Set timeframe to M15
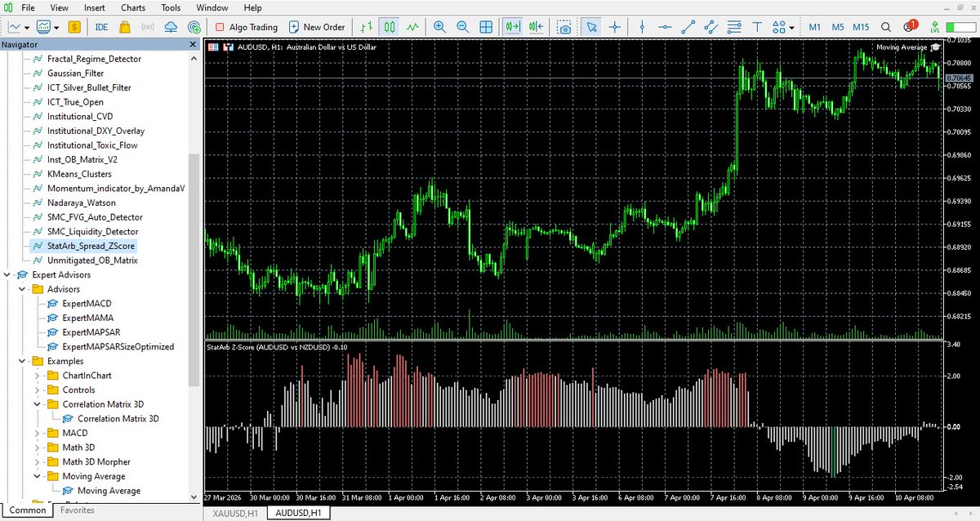The width and height of the screenshot is (980, 521). pyautogui.click(x=861, y=27)
